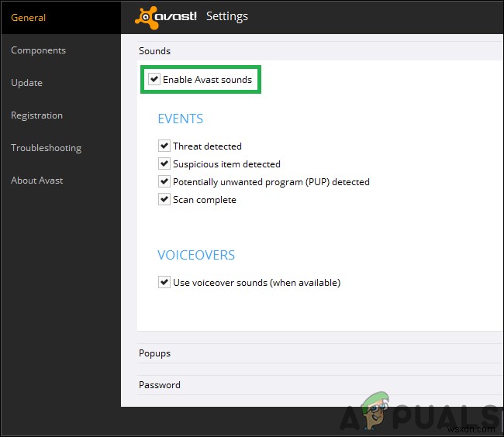Switch to the Update tab
This screenshot has height=437, width=504.
26,83
